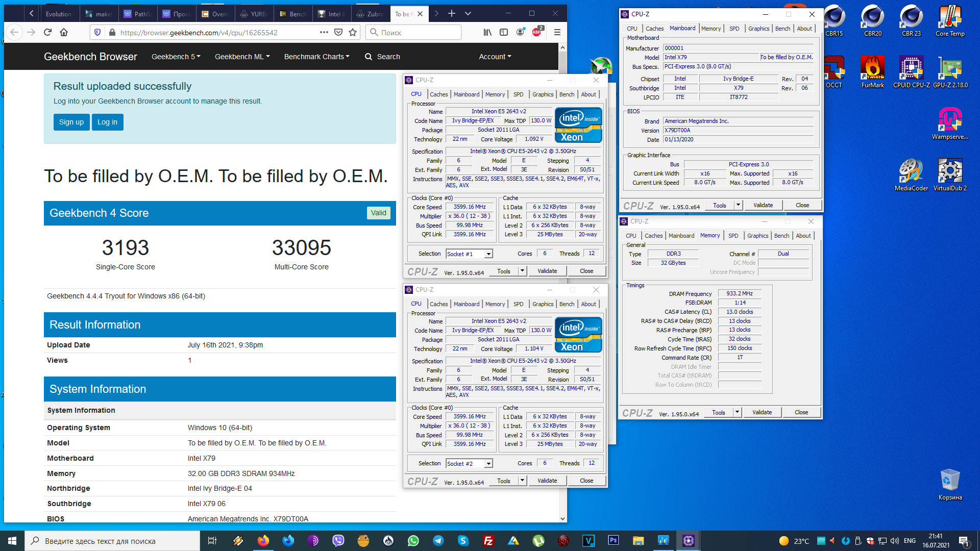Open About tab in Mainboard CPU-Z window
This screenshot has width=980, height=551.
click(804, 29)
